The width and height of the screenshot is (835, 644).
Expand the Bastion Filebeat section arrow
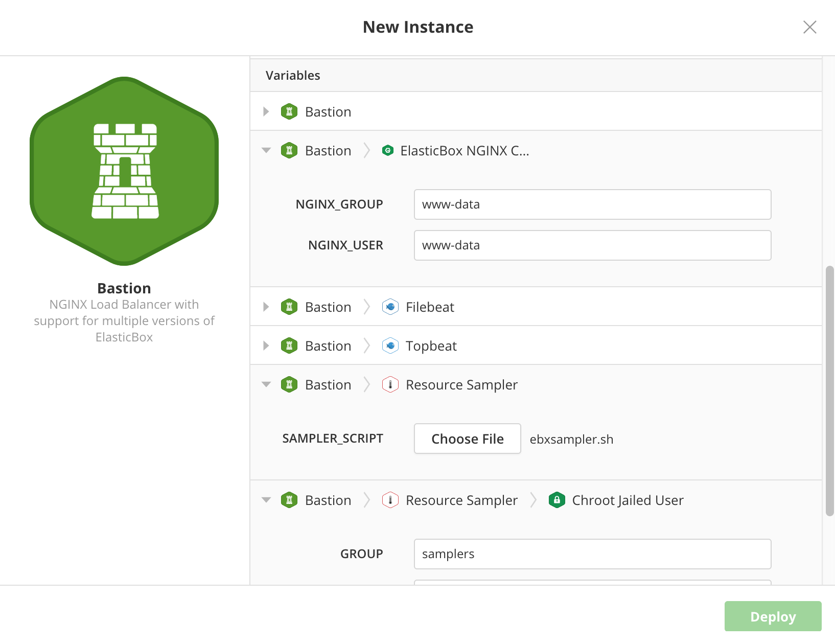tap(266, 307)
